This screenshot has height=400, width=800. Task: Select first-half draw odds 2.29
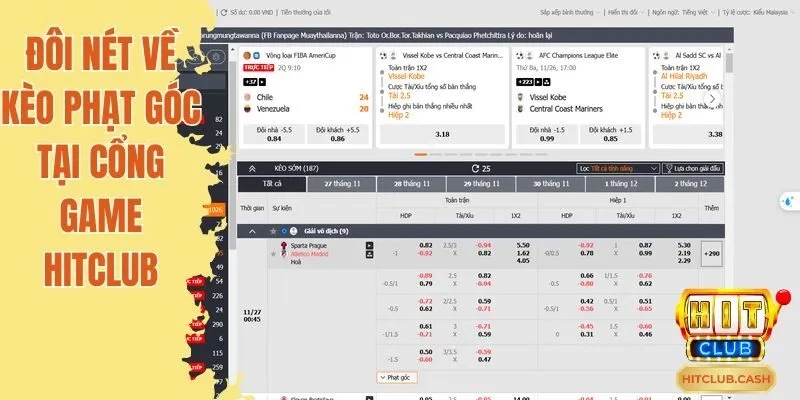684,261
